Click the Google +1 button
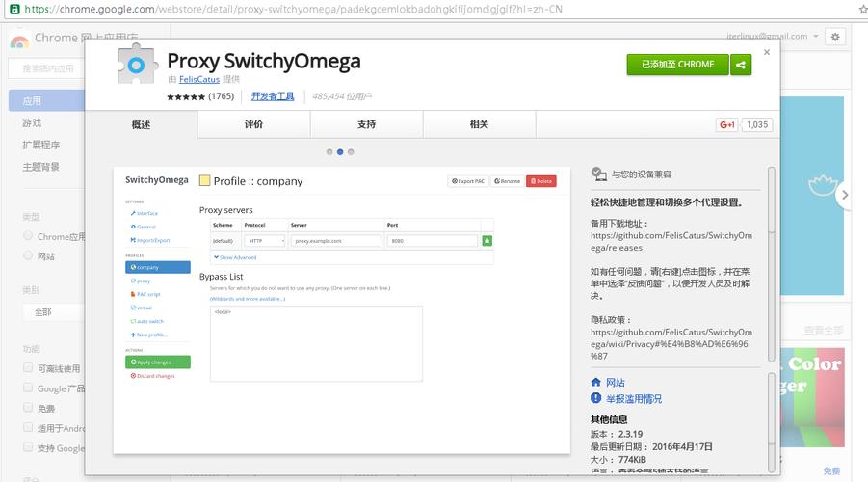Screen dimensions: 868x482 click(x=726, y=125)
